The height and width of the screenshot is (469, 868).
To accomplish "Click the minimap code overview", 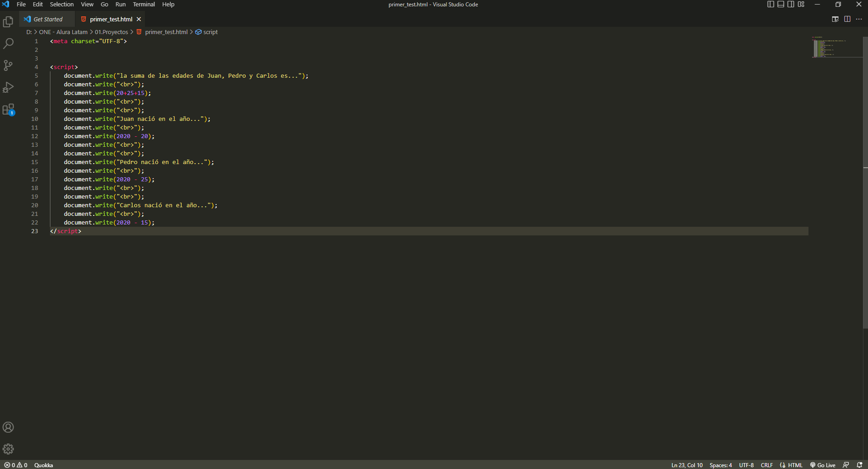I will tap(837, 47).
